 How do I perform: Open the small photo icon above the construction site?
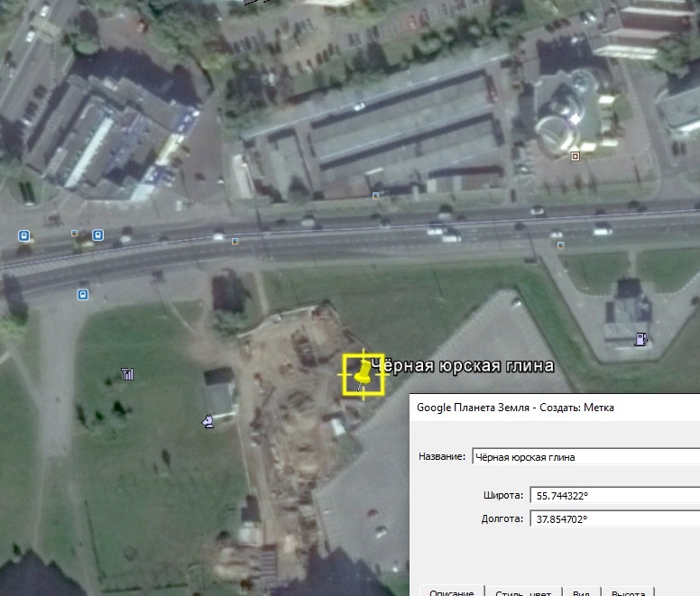click(235, 242)
